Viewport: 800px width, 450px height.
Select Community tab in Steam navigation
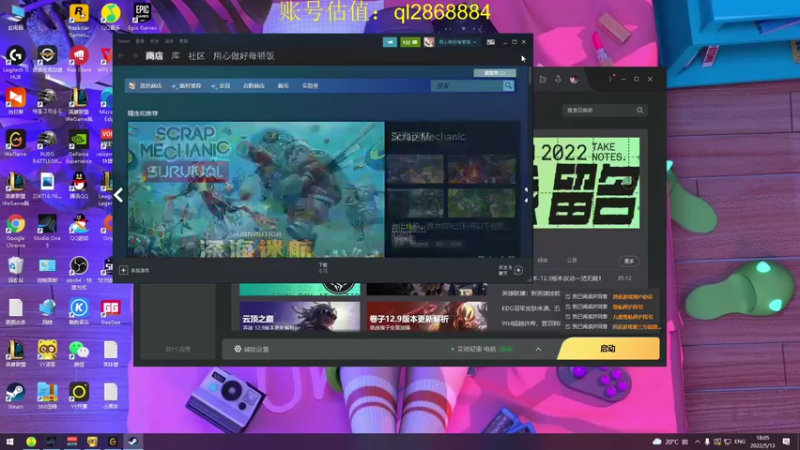coord(196,56)
